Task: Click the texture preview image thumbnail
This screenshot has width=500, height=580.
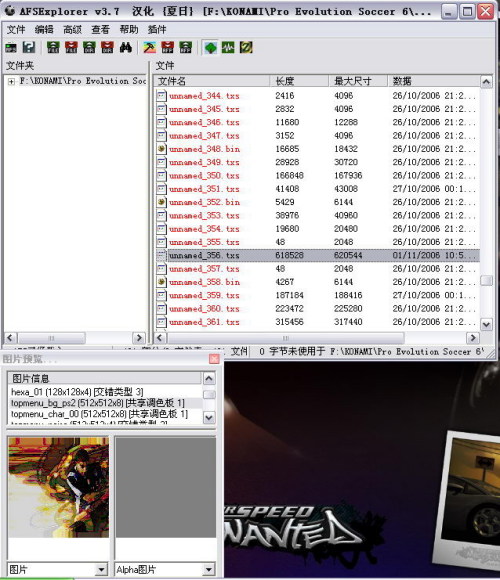Action: (x=58, y=488)
